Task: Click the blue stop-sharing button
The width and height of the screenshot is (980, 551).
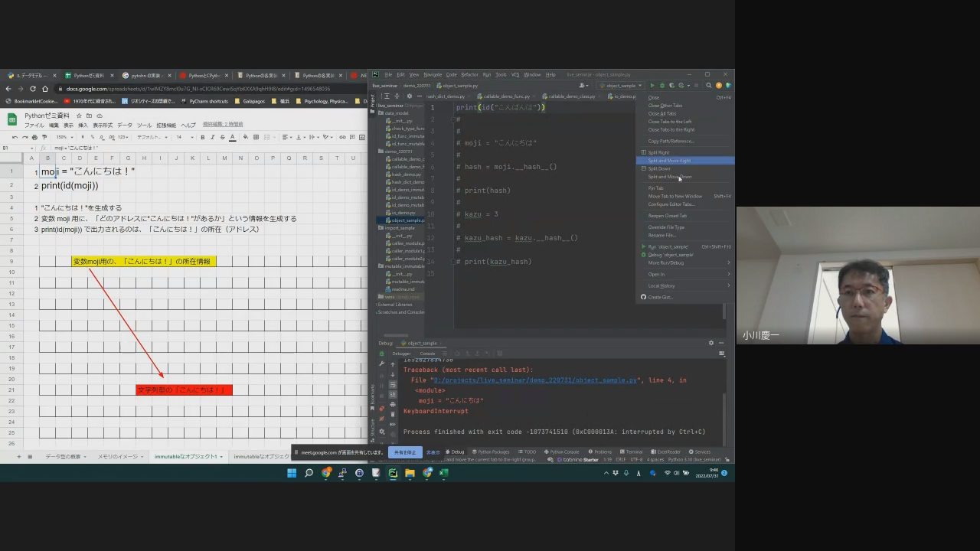Action: (405, 452)
